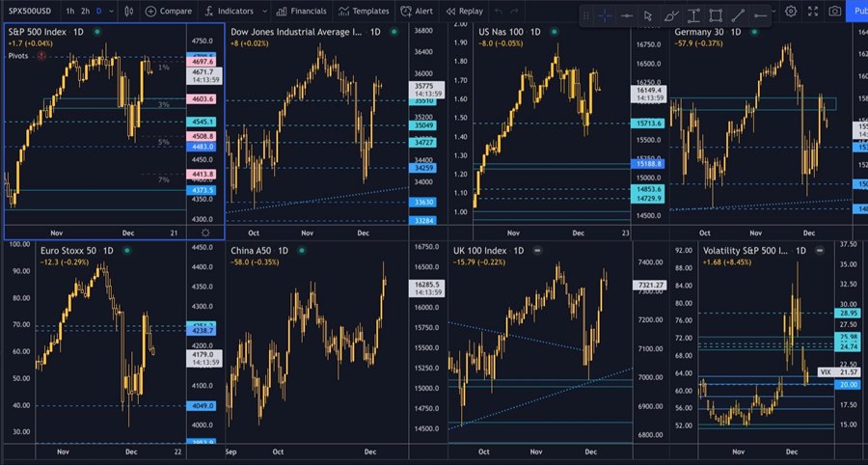The height and width of the screenshot is (465, 868).
Task: Click the S&P 500 Index market status dot
Action: 96,32
